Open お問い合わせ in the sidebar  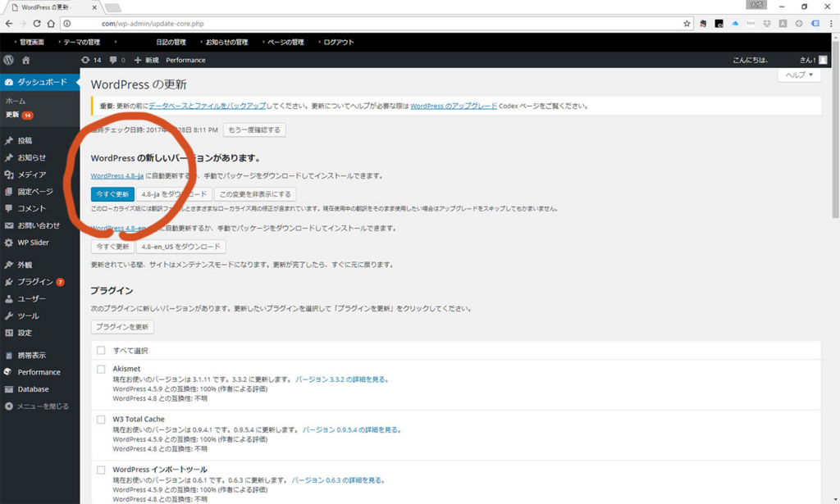[x=40, y=225]
